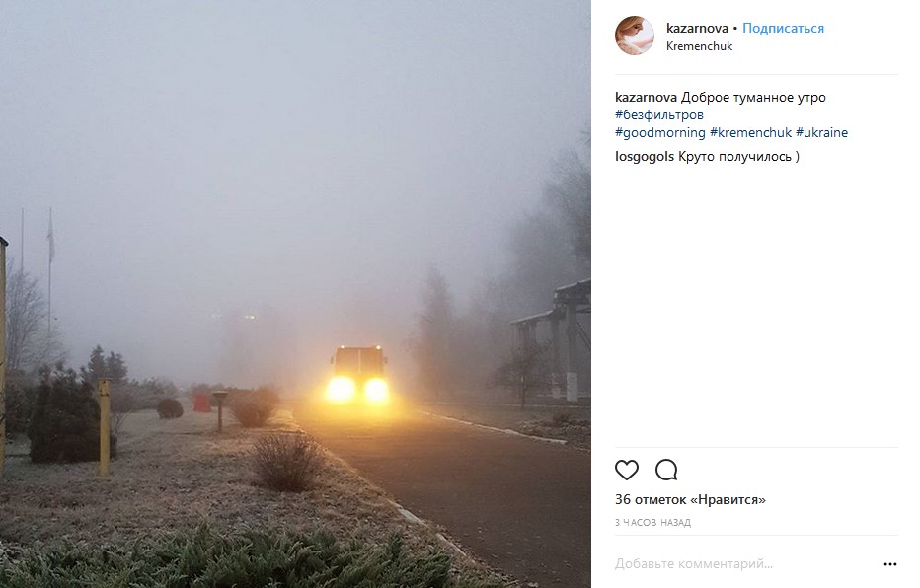The height and width of the screenshot is (588, 920).
Task: Open comments via speech bubble icon
Action: (x=666, y=470)
